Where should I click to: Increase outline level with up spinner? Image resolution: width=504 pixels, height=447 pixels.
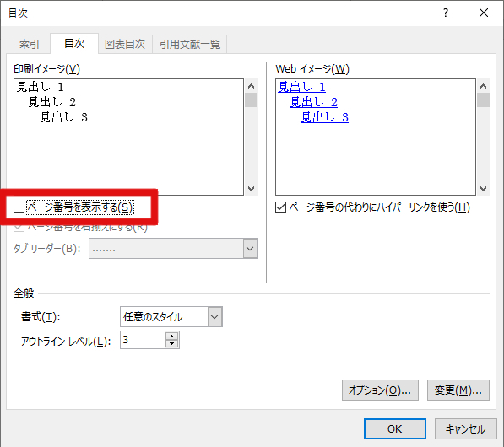click(172, 337)
